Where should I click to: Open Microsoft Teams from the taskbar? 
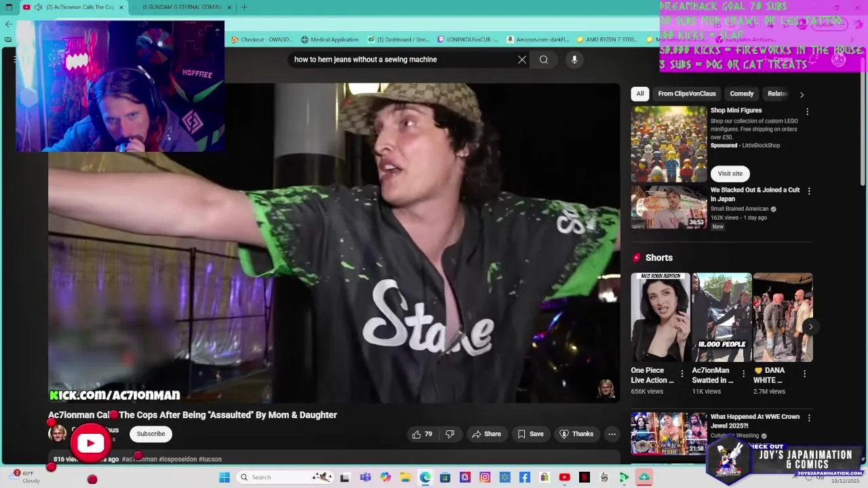366,477
